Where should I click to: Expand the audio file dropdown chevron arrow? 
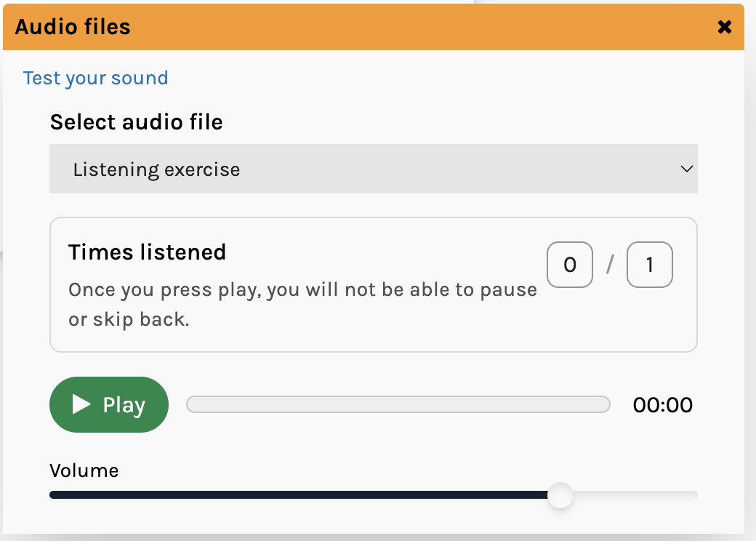686,169
